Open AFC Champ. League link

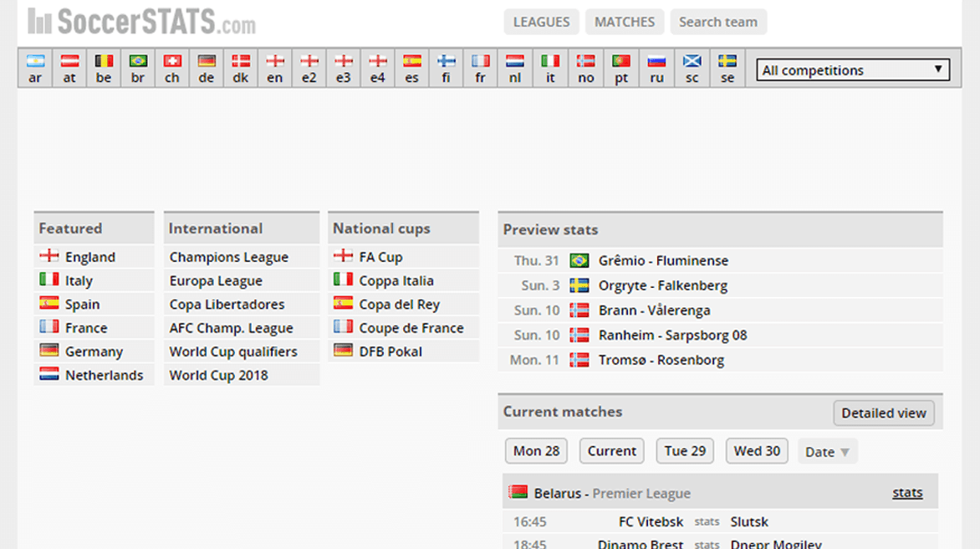click(232, 328)
